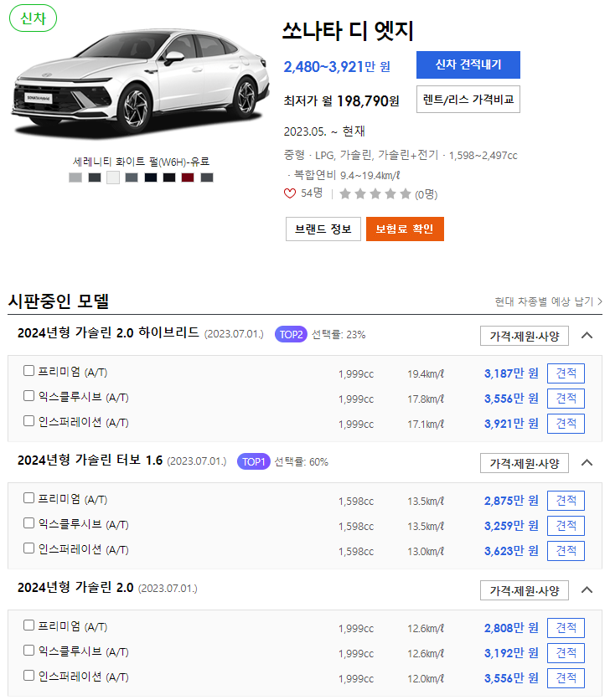Check 터보 1.6 인스퍼레이션 (A/T) checkbox
Image resolution: width=610 pixels, height=700 pixels.
pos(28,548)
